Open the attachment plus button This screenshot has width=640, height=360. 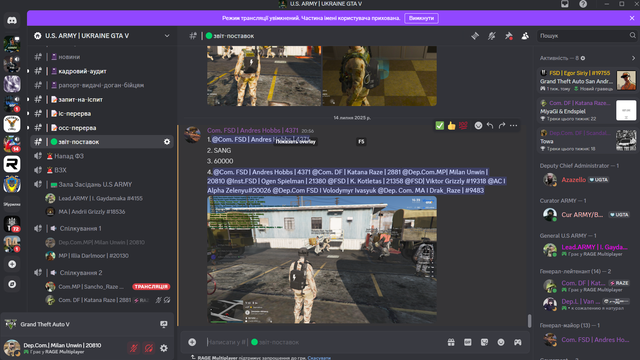tap(192, 342)
